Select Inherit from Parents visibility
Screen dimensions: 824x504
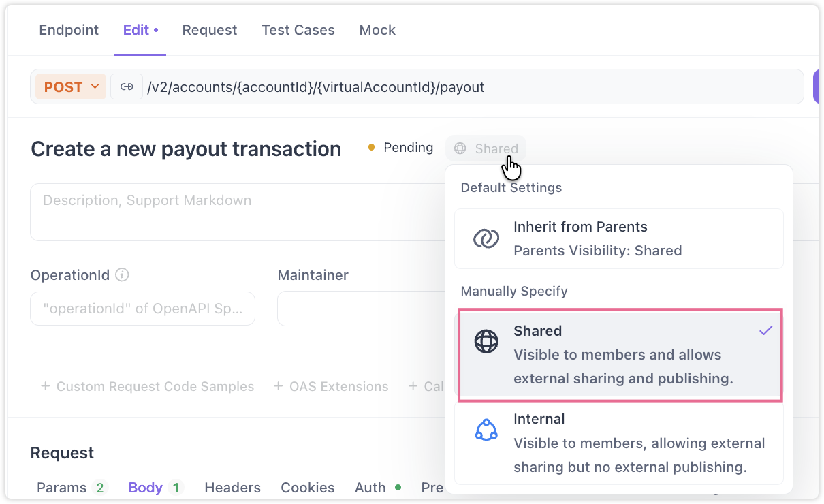[x=618, y=238]
